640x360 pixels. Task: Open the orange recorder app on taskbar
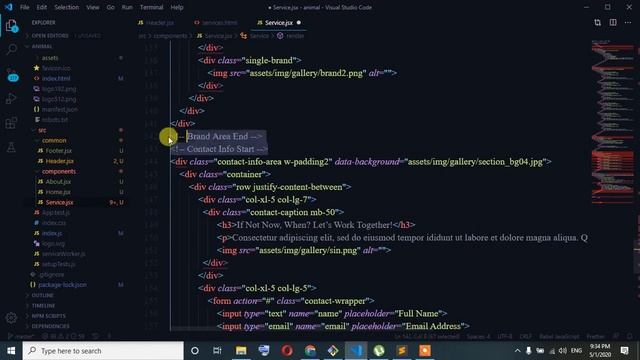(x=424, y=351)
